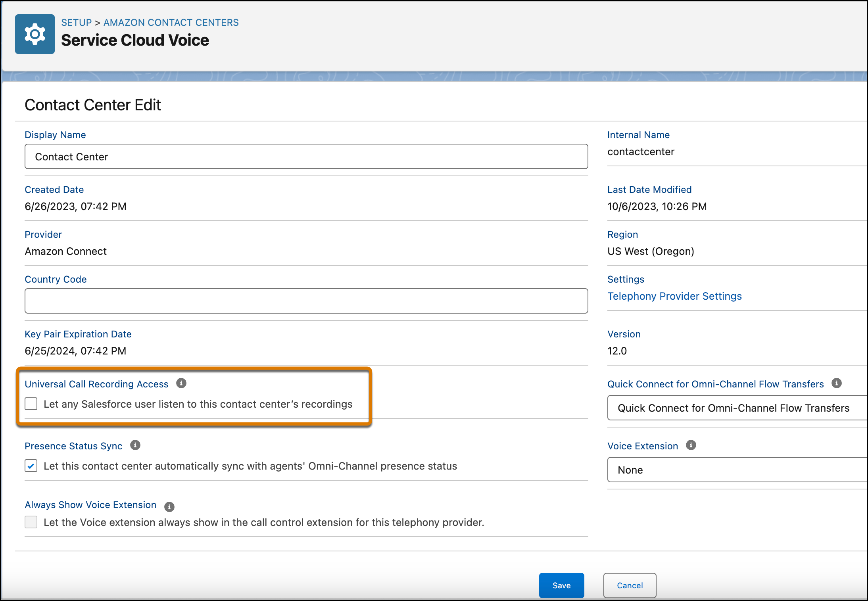Click the 'Last Date Modified' label
Viewport: 868px width, 601px height.
[649, 190]
